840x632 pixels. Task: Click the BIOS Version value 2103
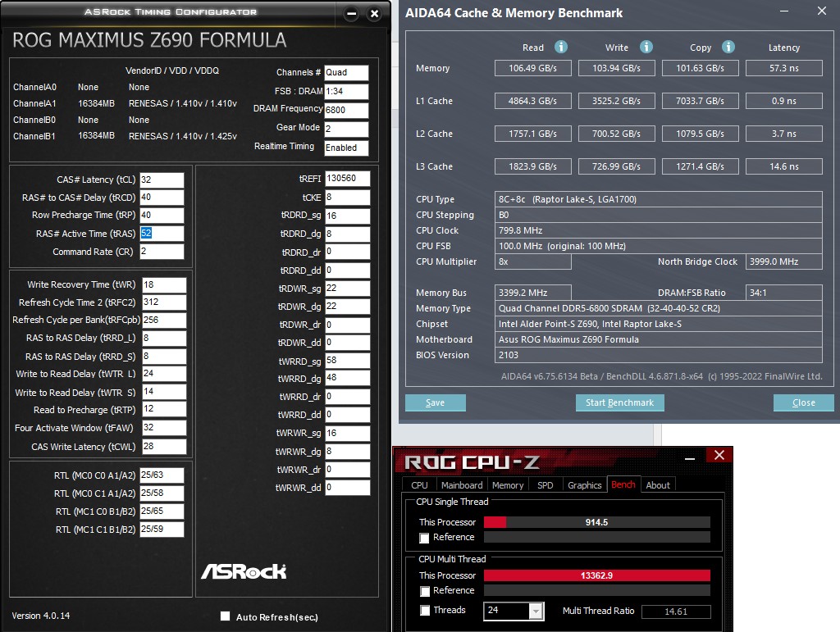tap(659, 355)
